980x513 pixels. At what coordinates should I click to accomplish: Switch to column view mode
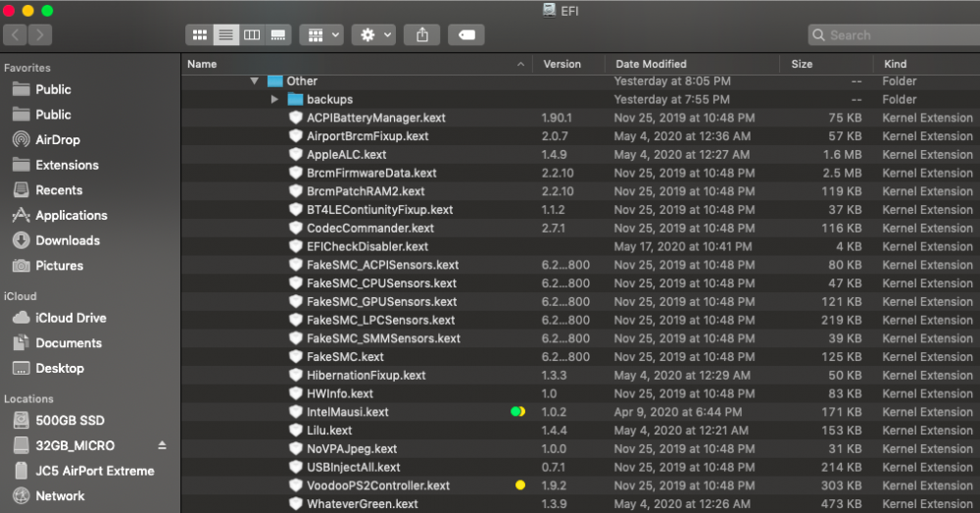[x=252, y=34]
